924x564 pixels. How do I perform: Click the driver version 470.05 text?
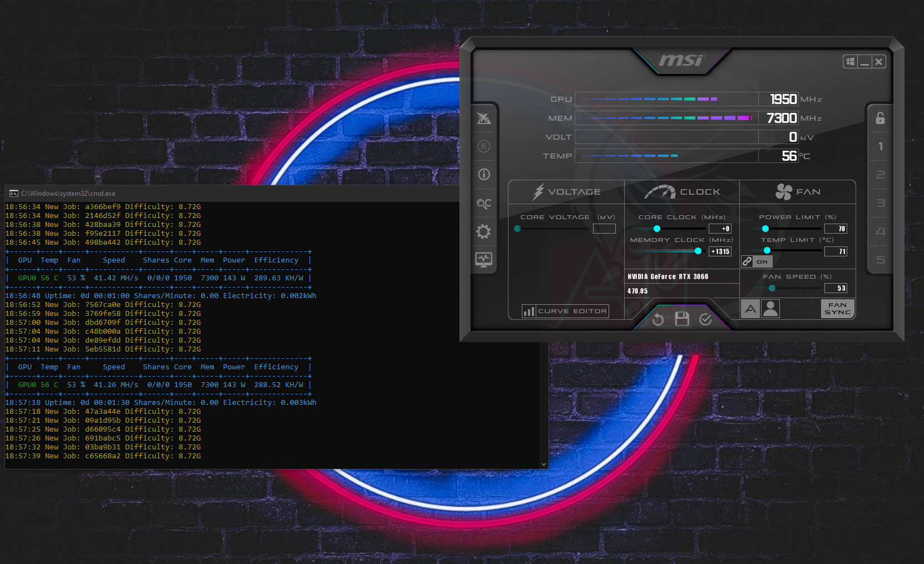pos(638,291)
